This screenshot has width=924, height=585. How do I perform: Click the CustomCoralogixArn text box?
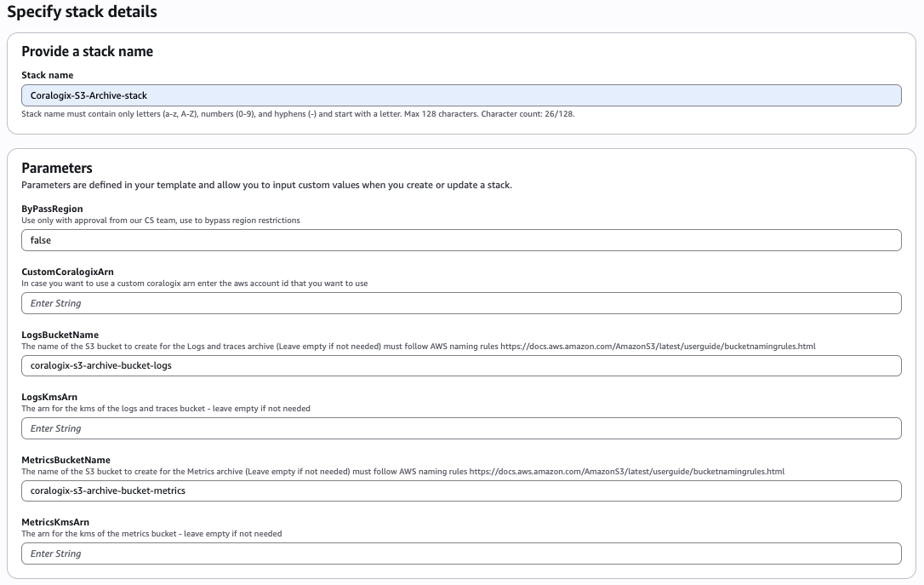[460, 303]
